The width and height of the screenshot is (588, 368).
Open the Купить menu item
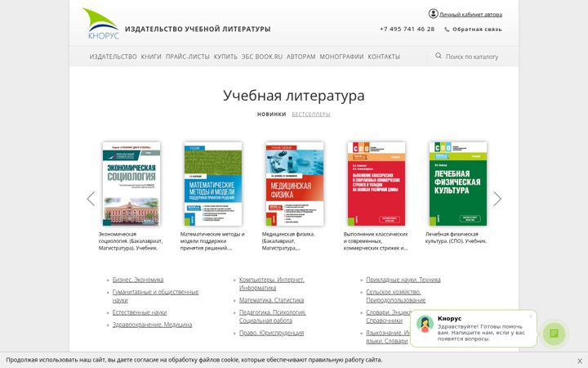coord(225,56)
